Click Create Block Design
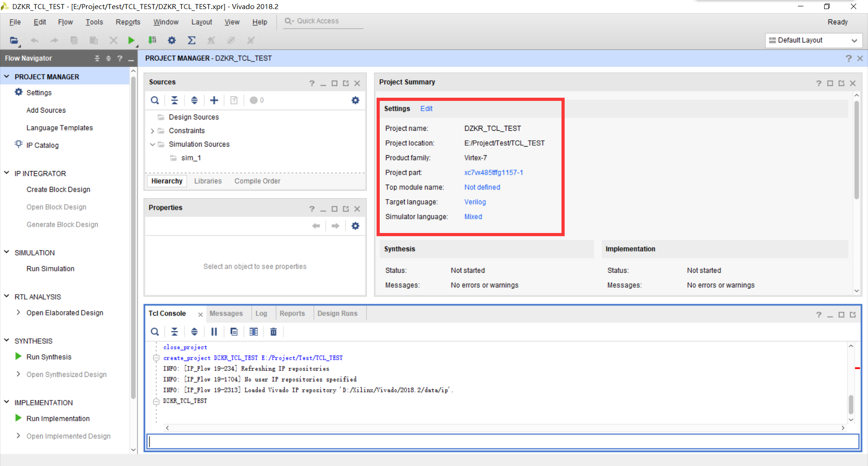 (58, 190)
